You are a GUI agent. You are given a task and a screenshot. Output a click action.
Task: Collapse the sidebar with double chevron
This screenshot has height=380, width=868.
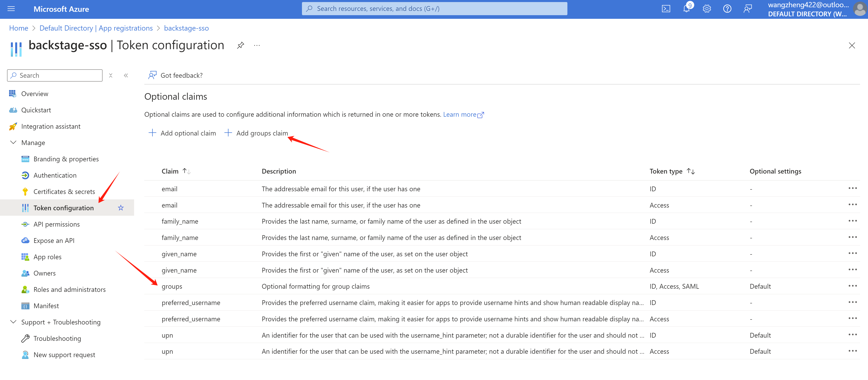click(x=126, y=75)
